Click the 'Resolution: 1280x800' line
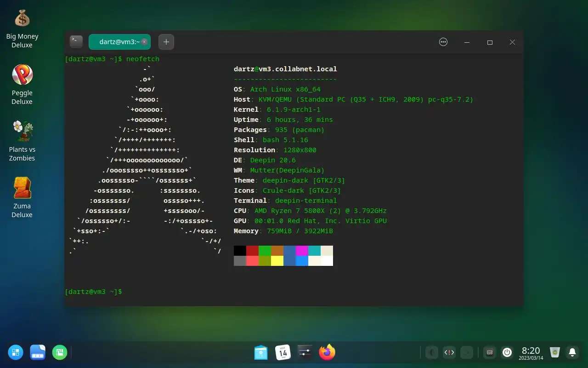Screen dimensions: 588x368 [x=275, y=150]
